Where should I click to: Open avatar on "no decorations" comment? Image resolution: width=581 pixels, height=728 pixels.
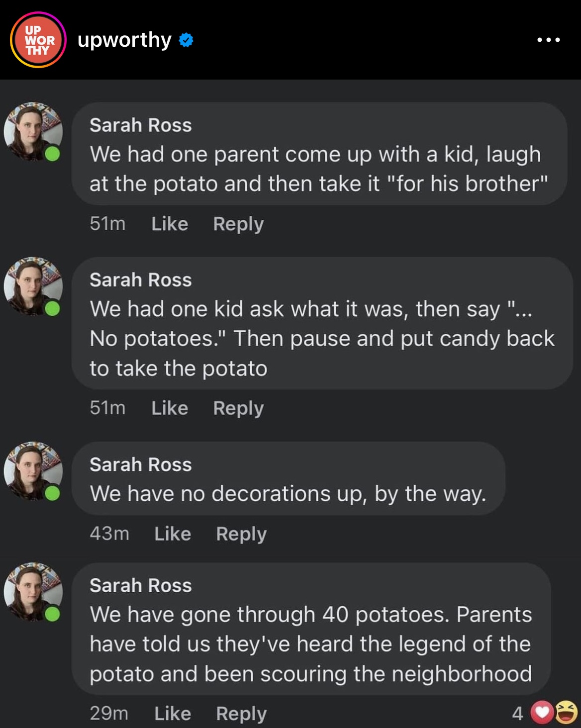coord(33,471)
